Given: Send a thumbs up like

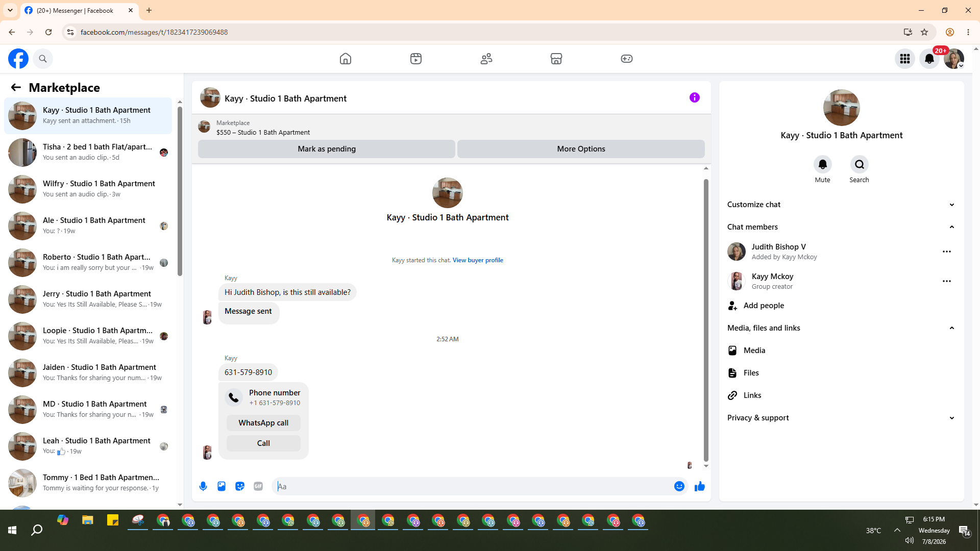Looking at the screenshot, I should pyautogui.click(x=700, y=486).
